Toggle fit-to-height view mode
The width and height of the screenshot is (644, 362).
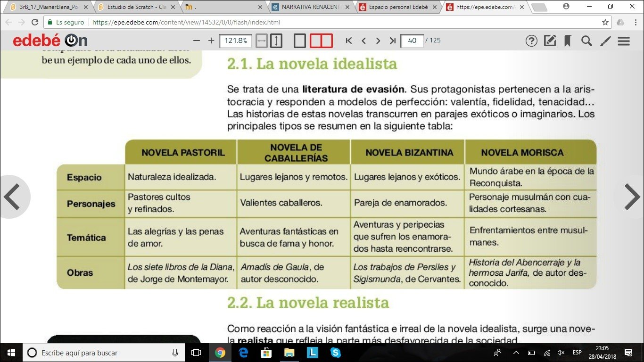tap(276, 41)
